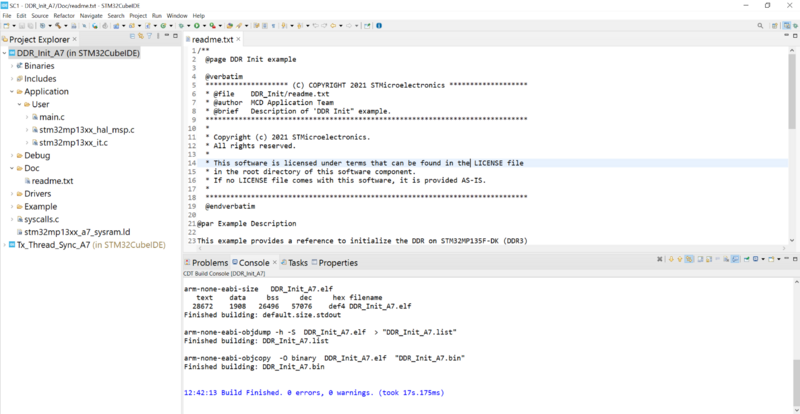Click the green Run launch icon

[196, 26]
